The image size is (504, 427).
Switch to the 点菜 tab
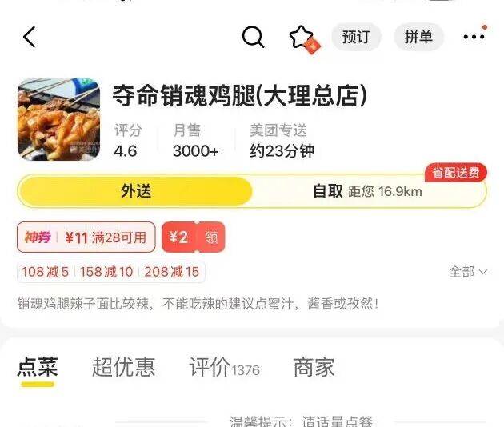(x=38, y=367)
